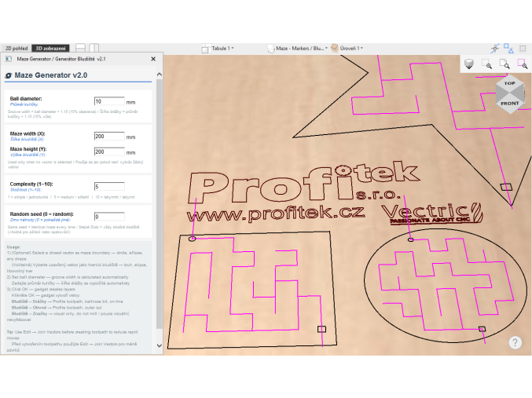Click the Complexity (1–10) label
The width and height of the screenshot is (532, 398).
coord(31,184)
